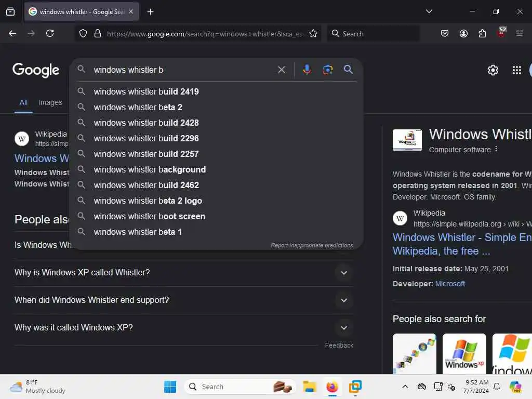Open the weather widget showing 81°F

(x=37, y=387)
